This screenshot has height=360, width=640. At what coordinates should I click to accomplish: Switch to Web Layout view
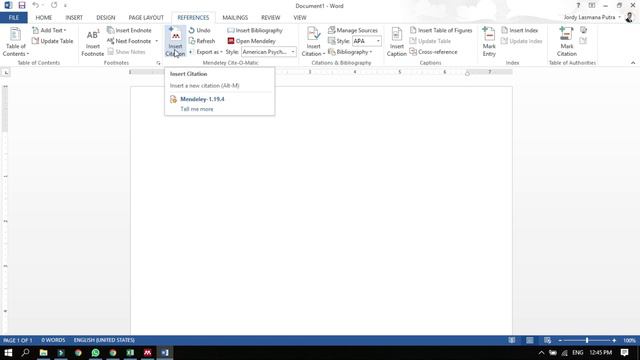(547, 340)
